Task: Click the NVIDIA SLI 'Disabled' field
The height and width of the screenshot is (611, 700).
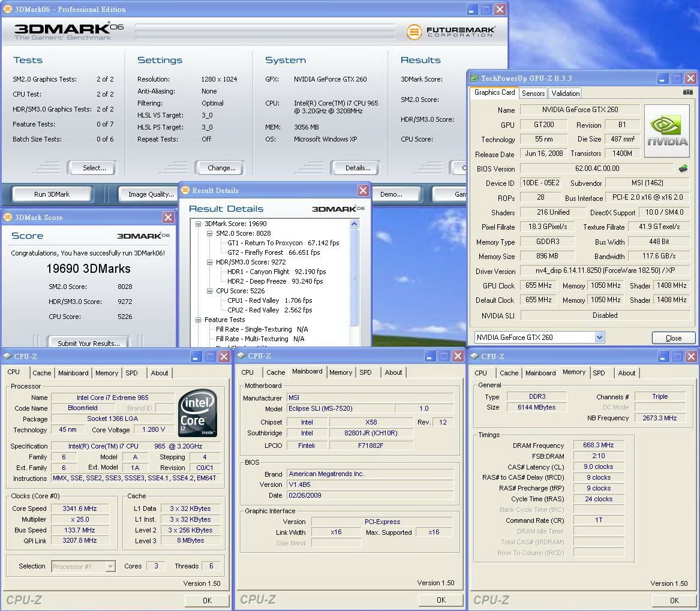Action: tap(605, 315)
